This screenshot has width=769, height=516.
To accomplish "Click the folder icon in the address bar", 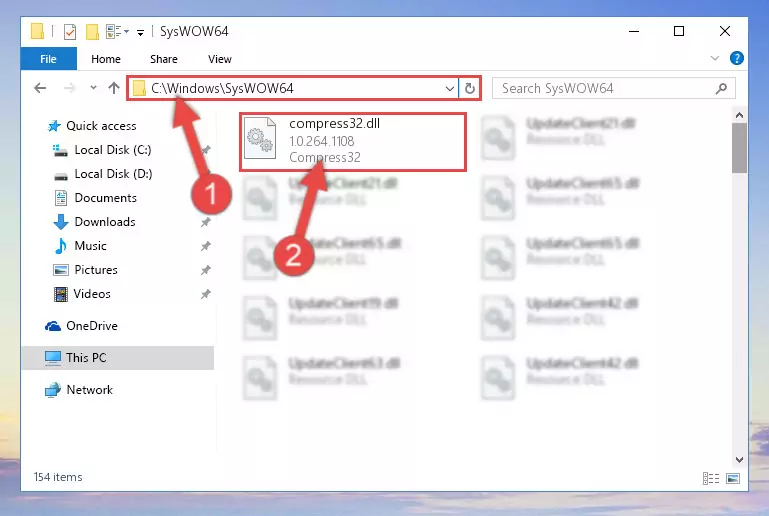I will click(140, 88).
